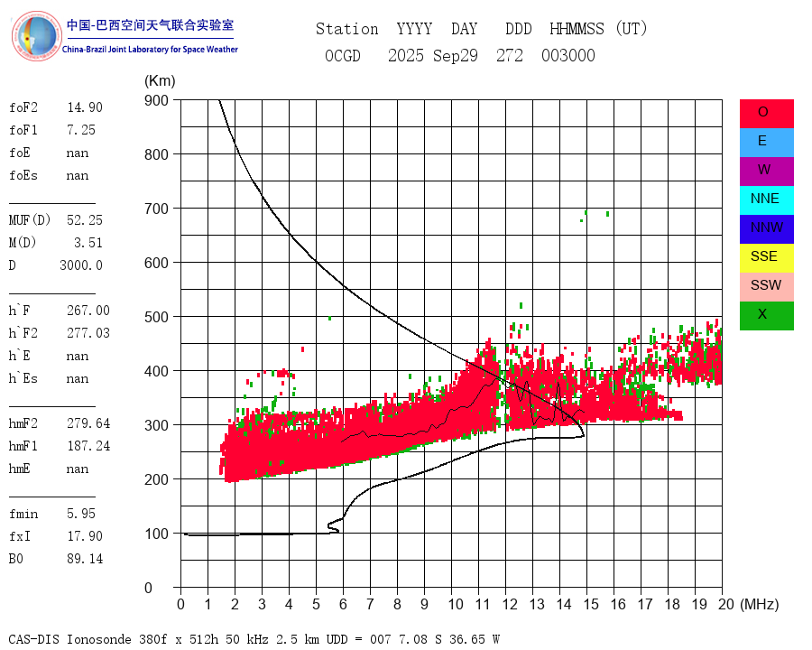The height and width of the screenshot is (650, 812).
Task: Click the HHMMSS header label
Action: [x=577, y=29]
